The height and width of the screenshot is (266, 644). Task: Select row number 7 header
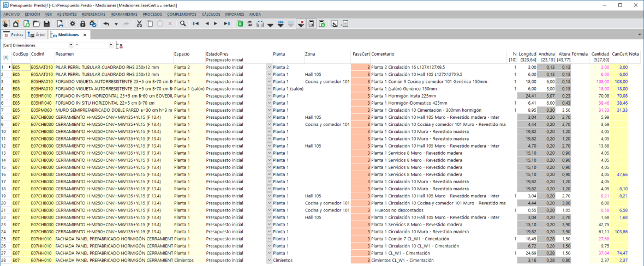[x=6, y=110]
